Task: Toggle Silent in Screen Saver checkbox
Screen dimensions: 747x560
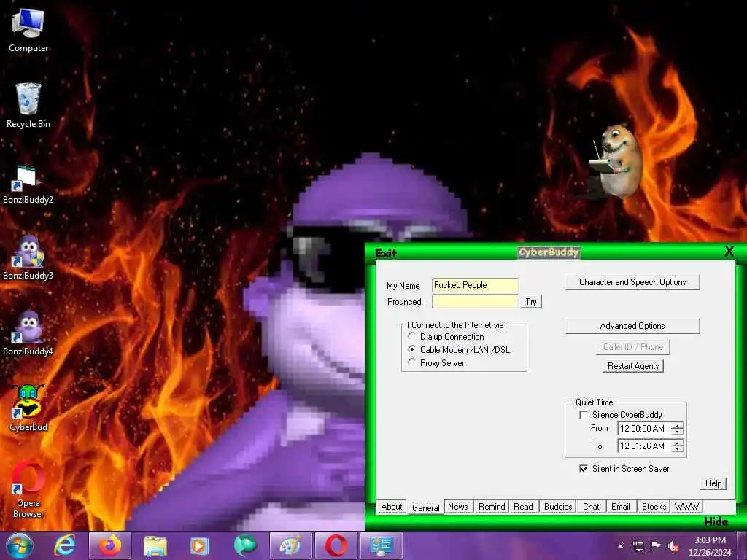Action: point(584,469)
